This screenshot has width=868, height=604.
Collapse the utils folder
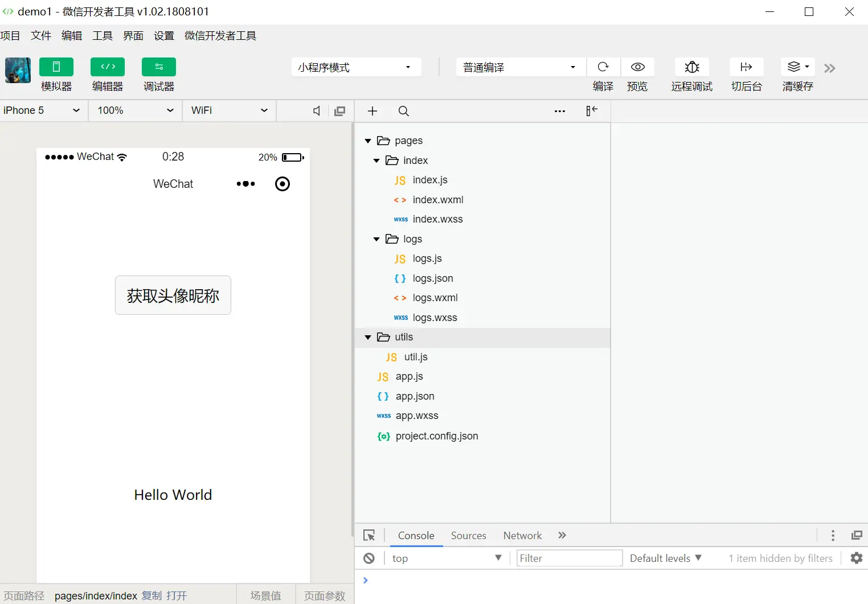click(x=368, y=338)
